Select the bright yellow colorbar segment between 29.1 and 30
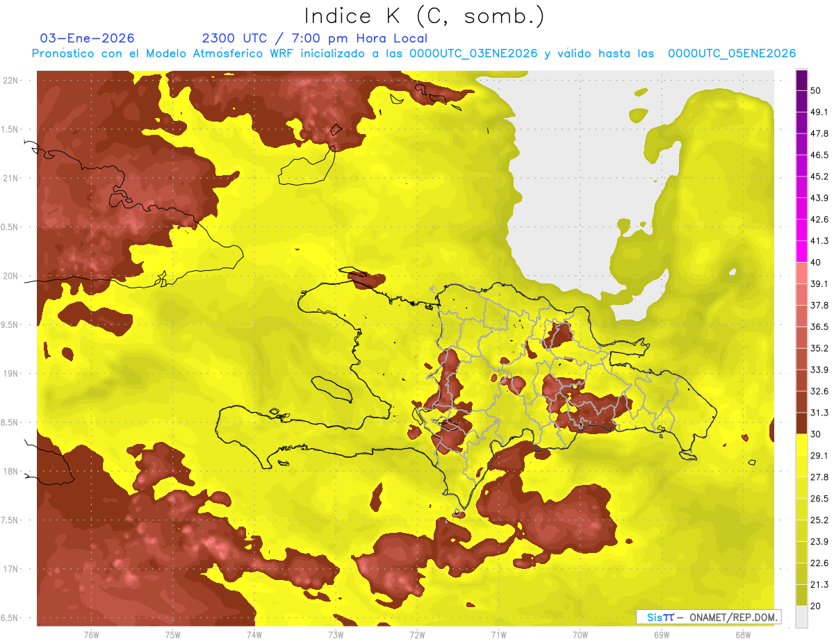Image resolution: width=834 pixels, height=644 pixels. coord(801,445)
